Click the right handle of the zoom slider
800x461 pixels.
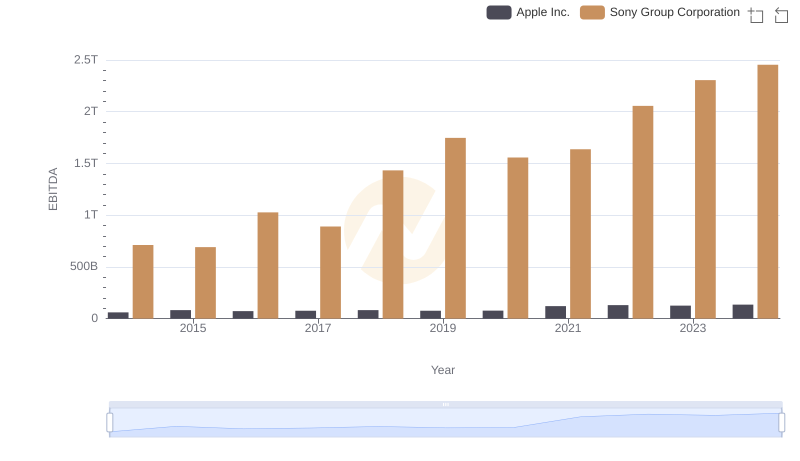[781, 423]
